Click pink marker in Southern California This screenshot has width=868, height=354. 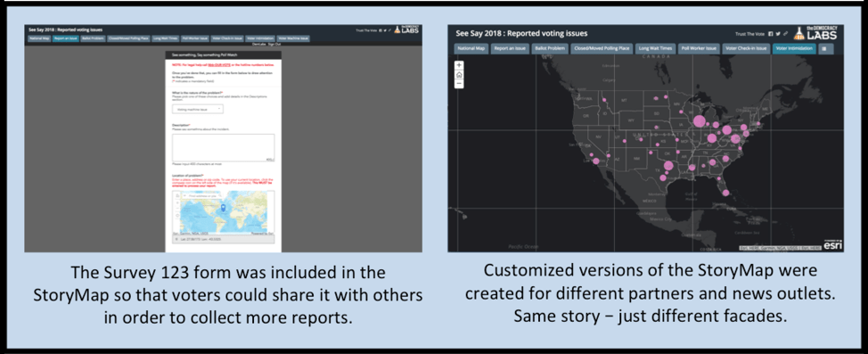pyautogui.click(x=596, y=161)
